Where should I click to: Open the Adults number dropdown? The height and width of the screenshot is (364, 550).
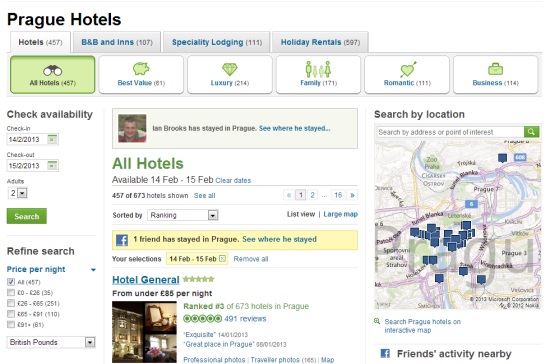18,193
